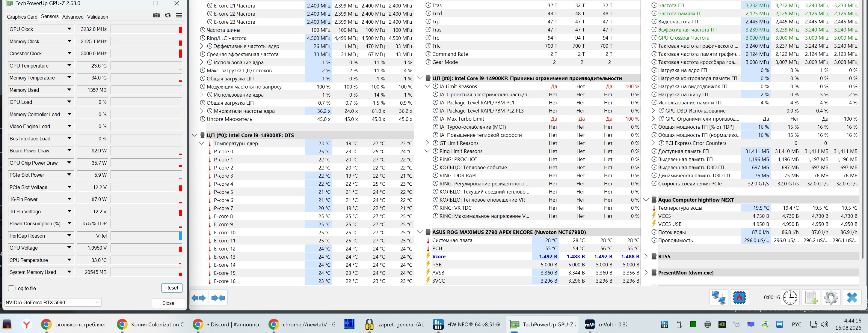Click the HWiNFO tray icon
This screenshot has height=333, width=868.
click(x=665, y=325)
